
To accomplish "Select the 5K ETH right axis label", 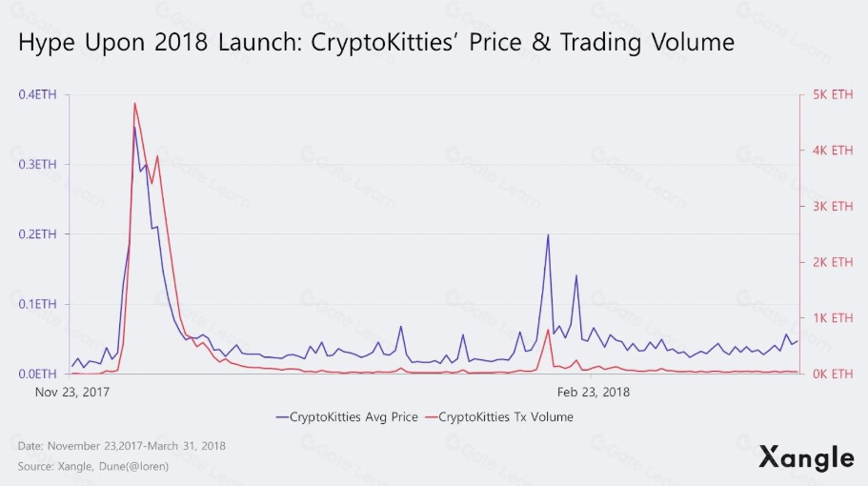I will coord(833,94).
